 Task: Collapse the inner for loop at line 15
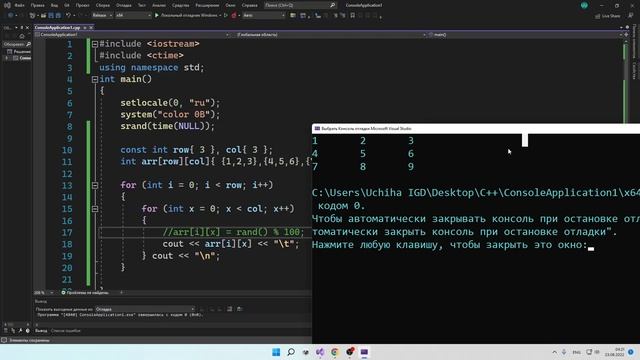[x=95, y=209]
